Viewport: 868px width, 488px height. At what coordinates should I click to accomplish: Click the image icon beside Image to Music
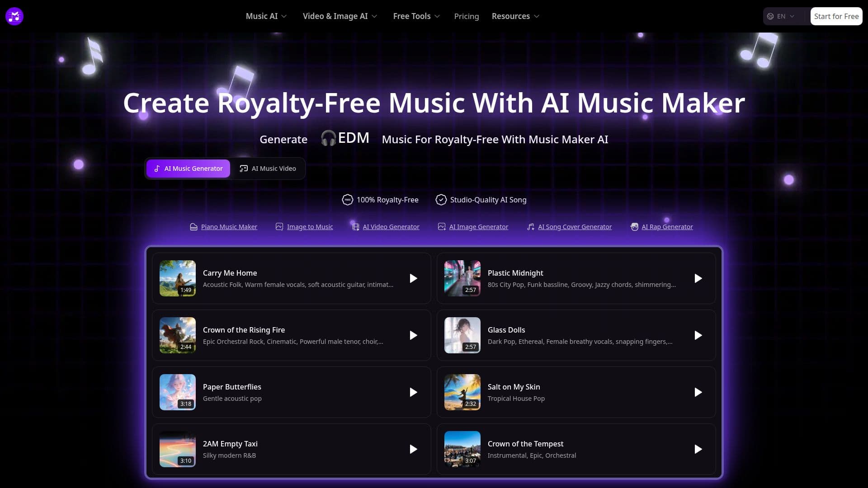pyautogui.click(x=279, y=227)
